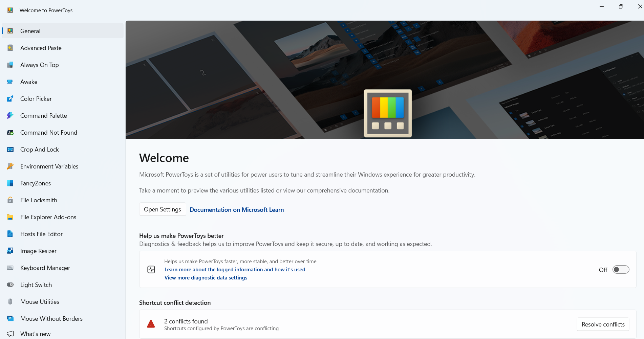
Task: Open the File Locksmith padlock icon
Action: click(10, 200)
